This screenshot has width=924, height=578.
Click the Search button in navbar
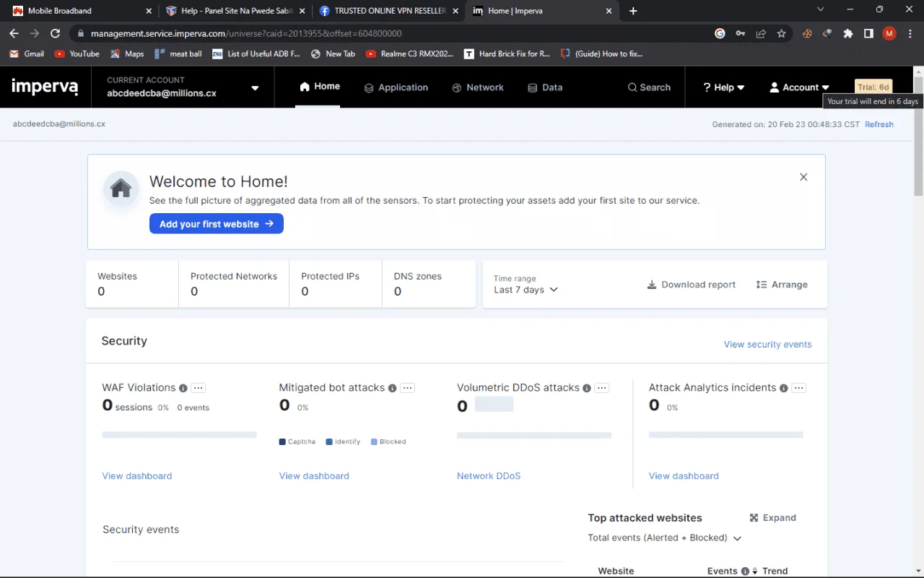tap(649, 87)
